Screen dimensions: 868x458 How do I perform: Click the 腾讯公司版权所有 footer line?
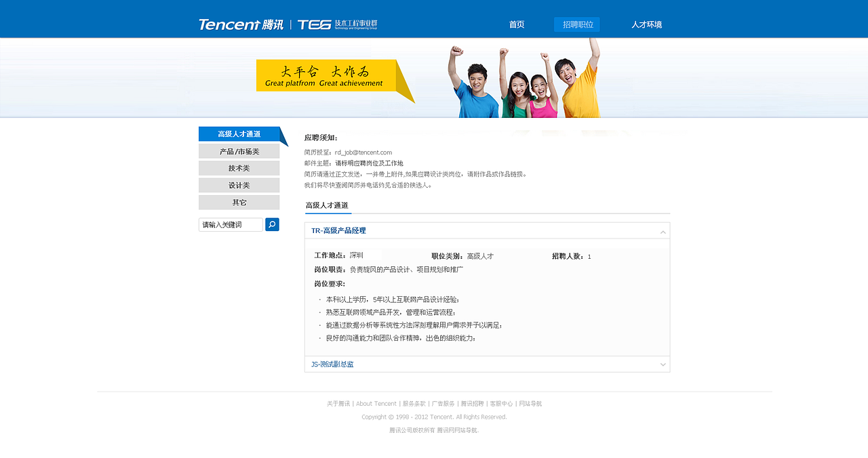[434, 430]
